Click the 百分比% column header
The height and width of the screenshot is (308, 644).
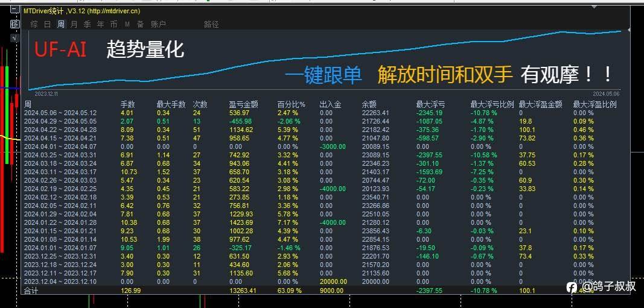tap(291, 105)
